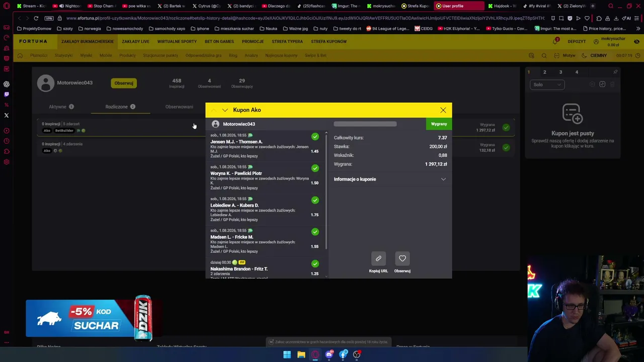Go to next coupon using down chevron
Screen dimensions: 644x362
coord(225,110)
